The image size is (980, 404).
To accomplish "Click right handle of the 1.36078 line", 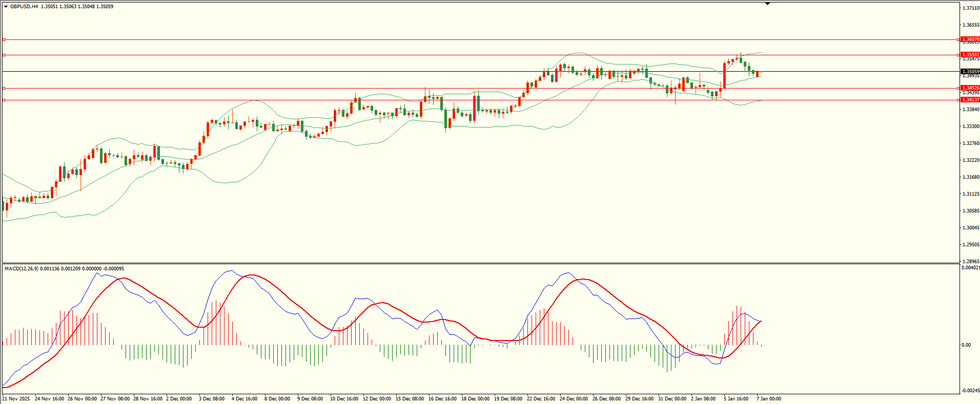I will (x=958, y=39).
